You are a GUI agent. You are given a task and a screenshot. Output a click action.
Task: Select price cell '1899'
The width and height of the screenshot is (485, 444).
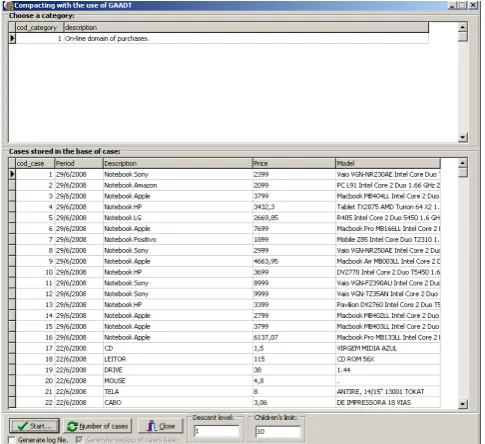294,239
